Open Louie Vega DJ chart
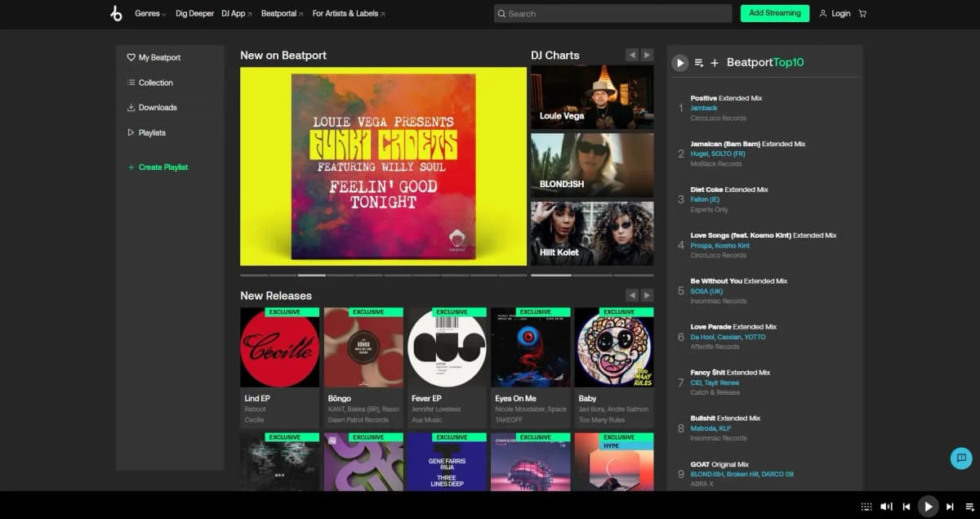The width and height of the screenshot is (980, 519). 592,97
